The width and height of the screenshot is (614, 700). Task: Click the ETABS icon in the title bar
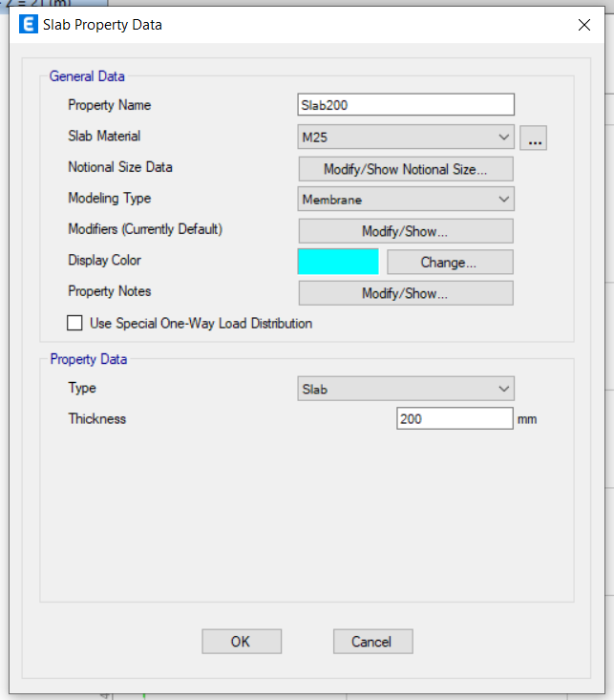click(28, 24)
